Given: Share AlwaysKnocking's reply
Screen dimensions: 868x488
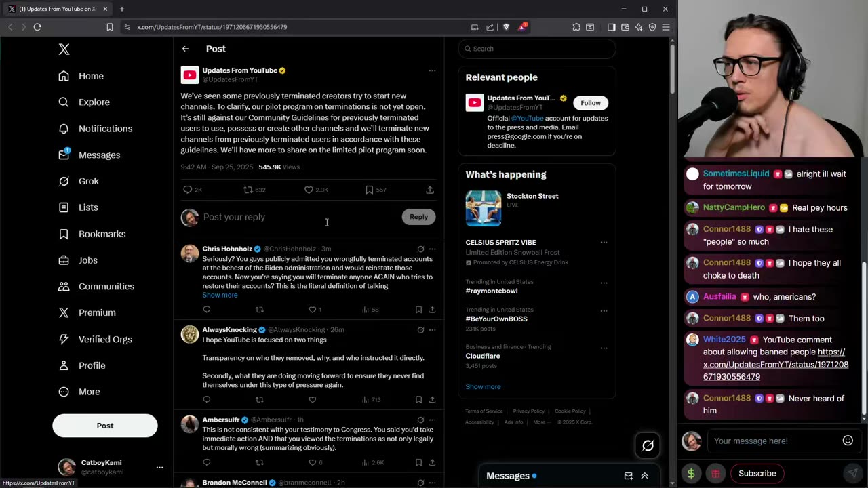Looking at the screenshot, I should point(432,399).
